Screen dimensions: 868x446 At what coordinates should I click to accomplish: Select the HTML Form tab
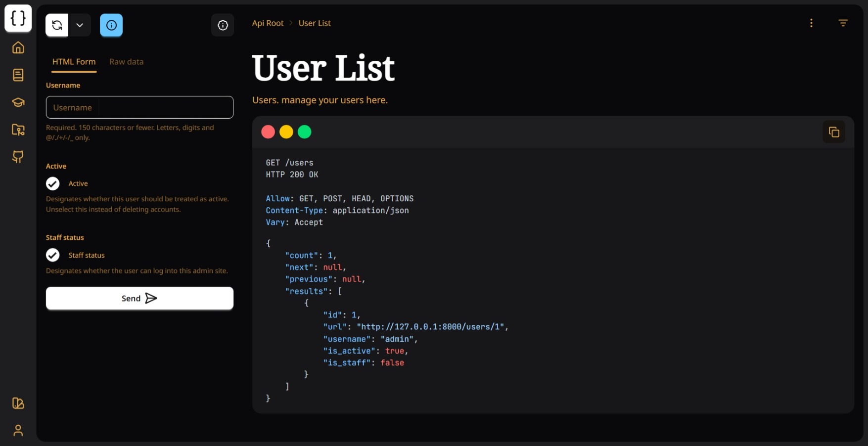(74, 61)
